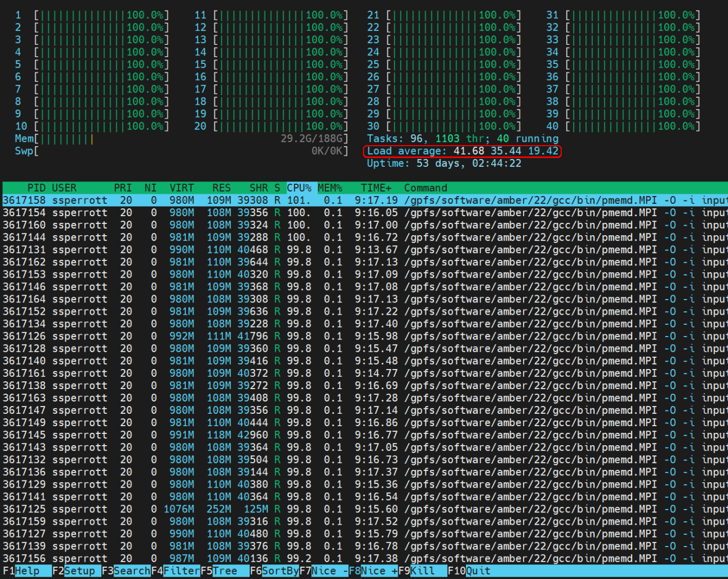728x579 pixels.
Task: Select F4 Filter in the footer bar
Action: pos(176,571)
